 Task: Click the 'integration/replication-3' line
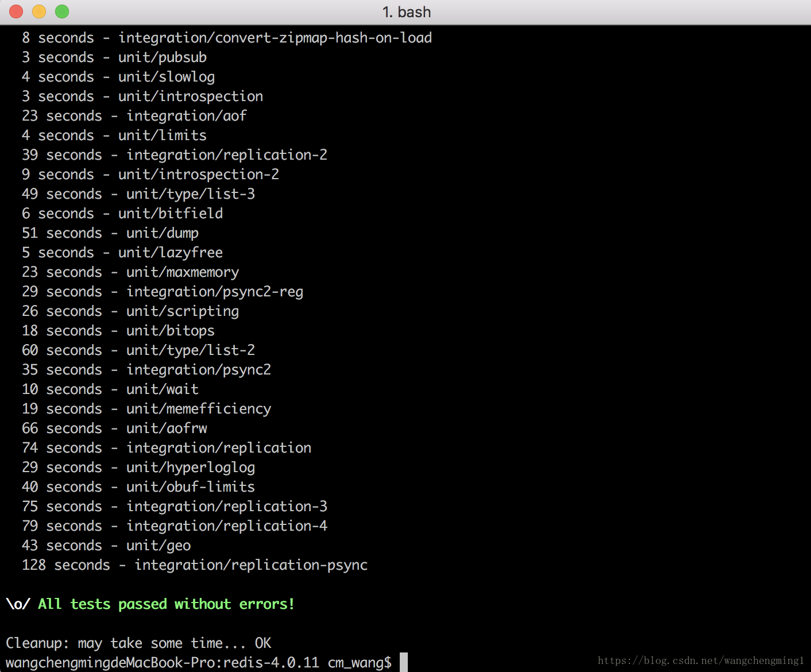[175, 507]
